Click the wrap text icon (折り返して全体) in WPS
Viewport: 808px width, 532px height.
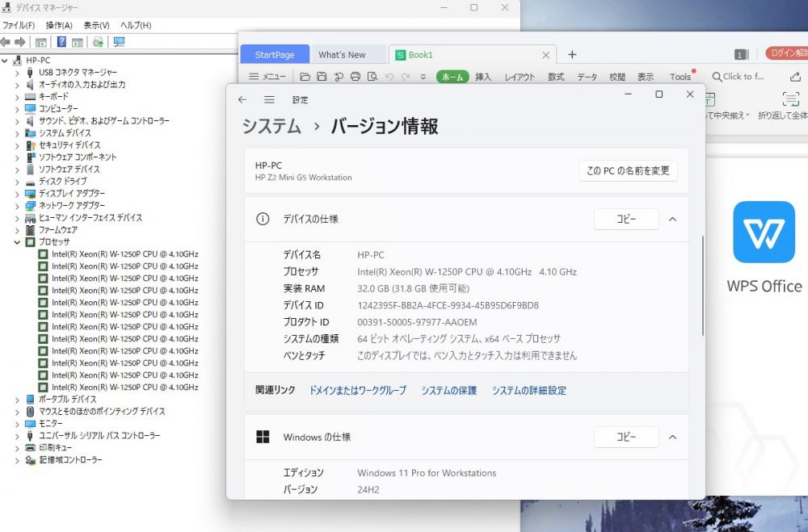(790, 99)
